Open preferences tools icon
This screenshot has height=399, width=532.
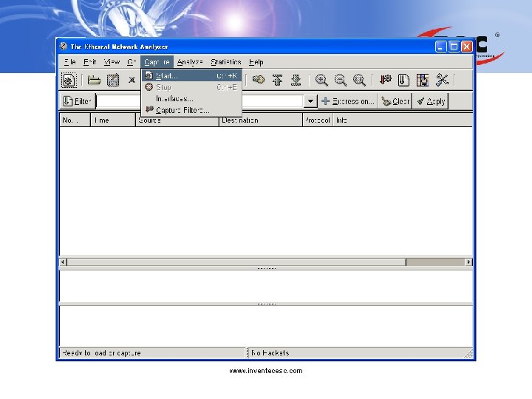point(442,80)
